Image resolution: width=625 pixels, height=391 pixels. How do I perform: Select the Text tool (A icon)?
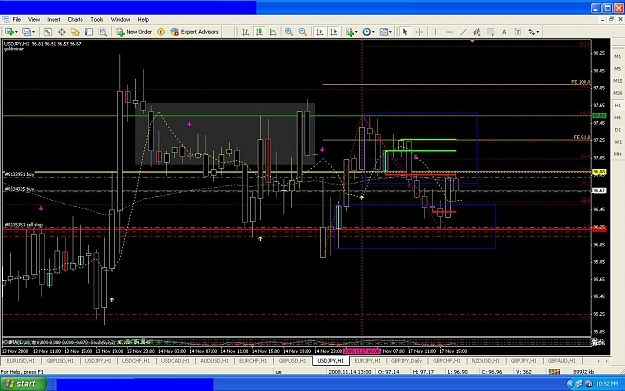[504, 32]
